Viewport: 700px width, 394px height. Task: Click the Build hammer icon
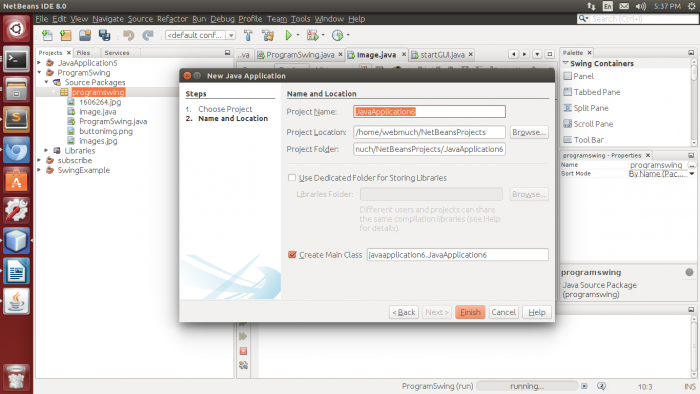tap(248, 35)
